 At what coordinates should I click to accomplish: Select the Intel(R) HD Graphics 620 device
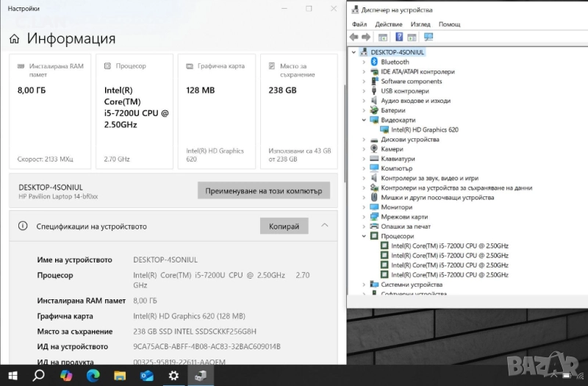424,129
